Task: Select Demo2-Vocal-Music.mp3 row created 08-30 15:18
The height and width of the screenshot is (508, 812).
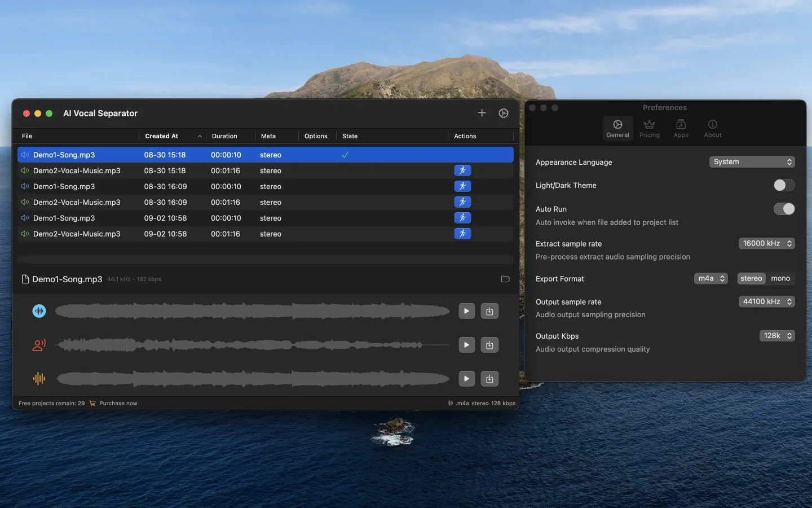Action: (266, 170)
